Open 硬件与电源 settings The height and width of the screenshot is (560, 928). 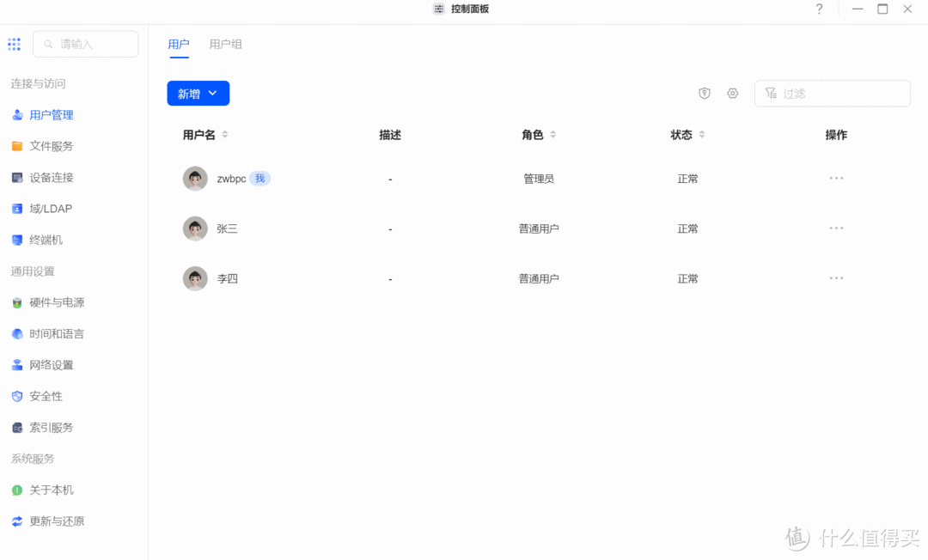[53, 301]
